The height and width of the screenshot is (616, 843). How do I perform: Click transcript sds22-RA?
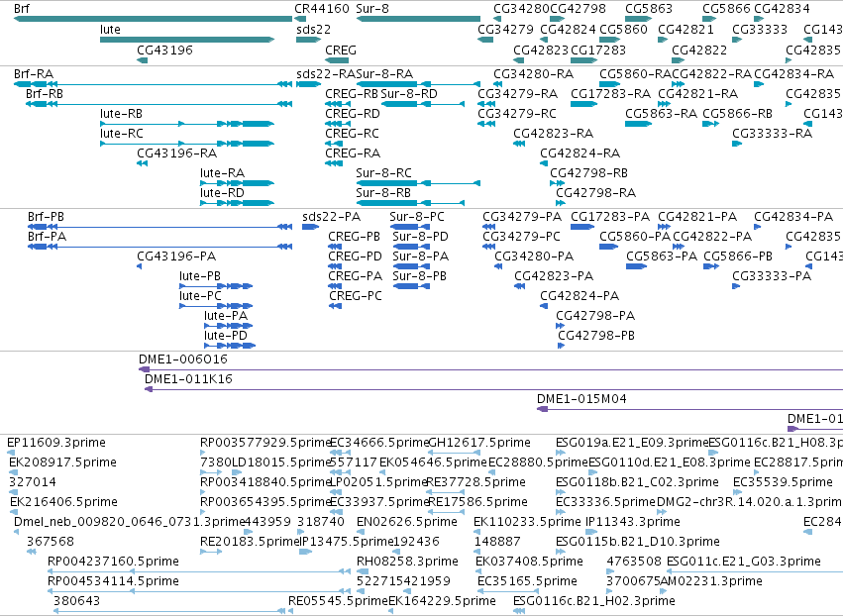(309, 84)
